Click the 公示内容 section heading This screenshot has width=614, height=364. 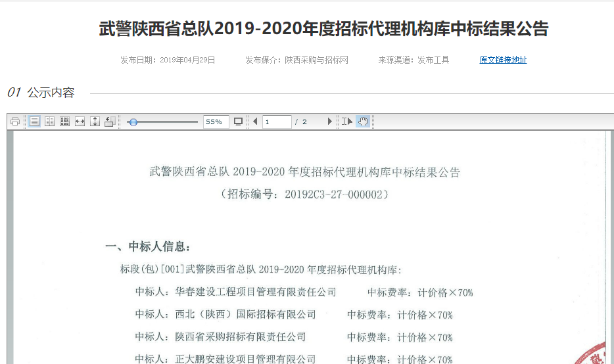(51, 93)
